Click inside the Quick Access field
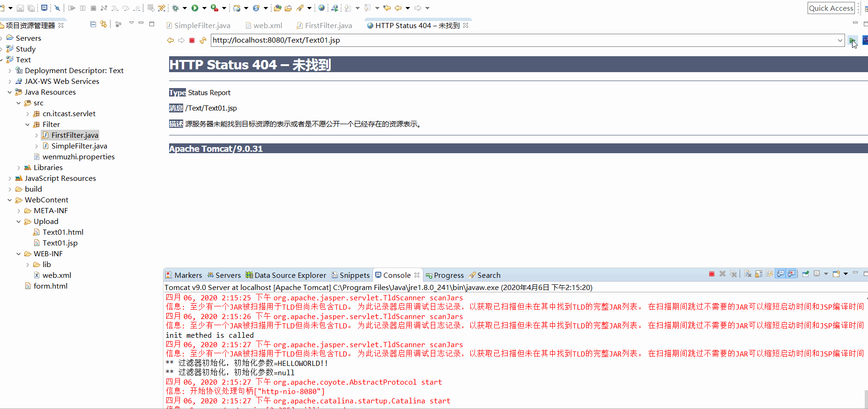Viewport: 868px width, 409px height. pyautogui.click(x=831, y=8)
